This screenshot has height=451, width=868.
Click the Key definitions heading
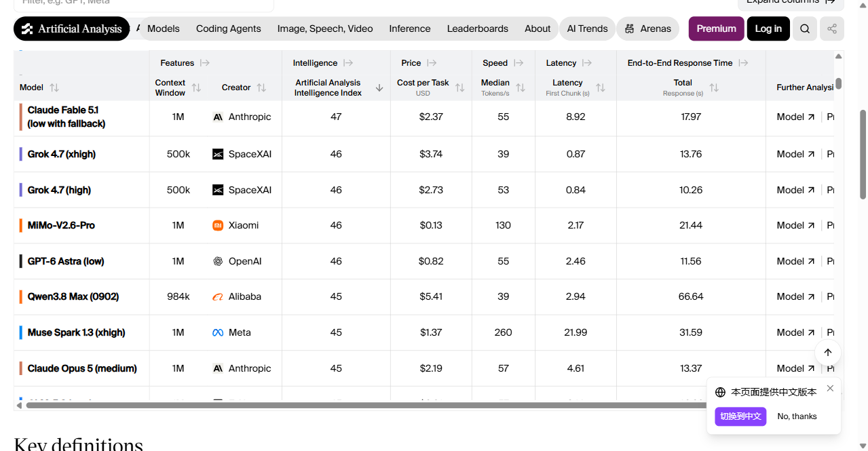[x=79, y=444]
